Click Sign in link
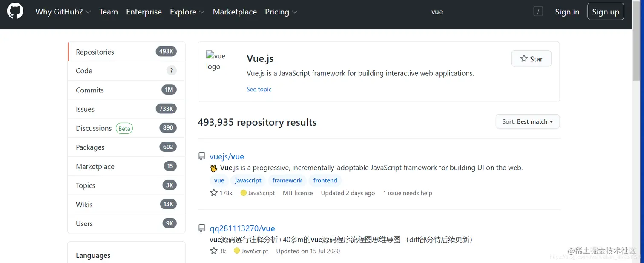644x263 pixels. (x=567, y=12)
